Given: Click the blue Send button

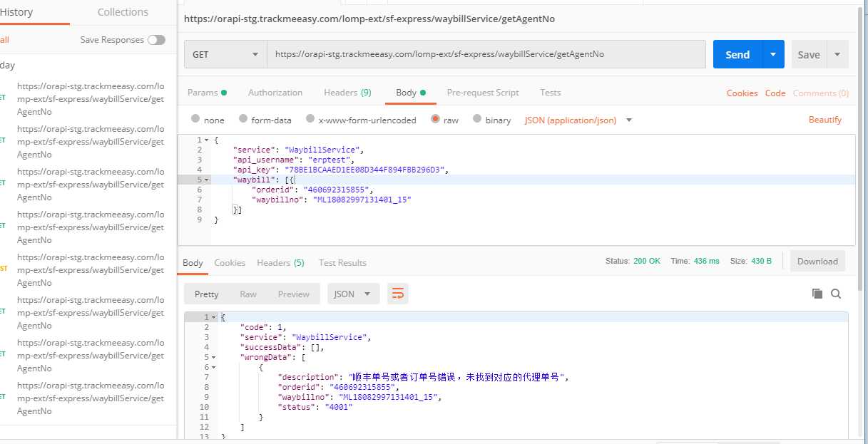Looking at the screenshot, I should pos(737,54).
